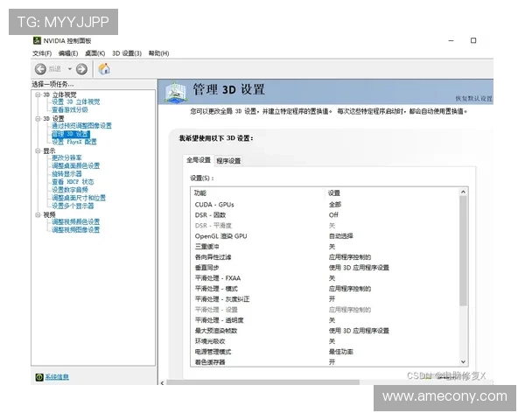The width and height of the screenshot is (525, 420).
Task: Click the 各向异性过滤 setting row
Action: (325, 257)
